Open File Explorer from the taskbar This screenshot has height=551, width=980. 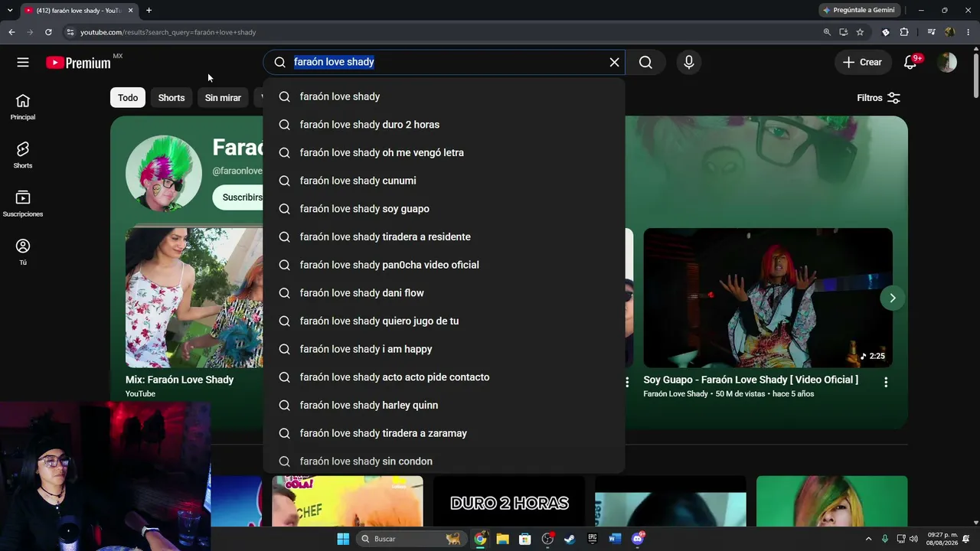(502, 539)
